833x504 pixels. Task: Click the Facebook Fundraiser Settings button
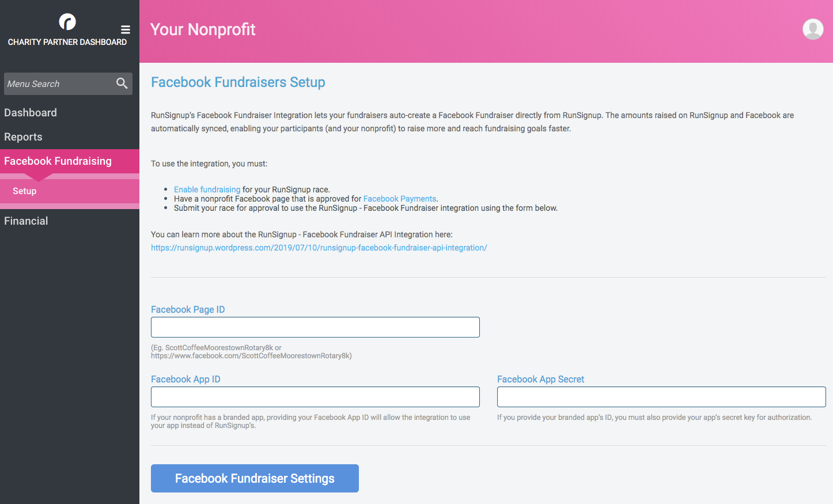pos(255,479)
